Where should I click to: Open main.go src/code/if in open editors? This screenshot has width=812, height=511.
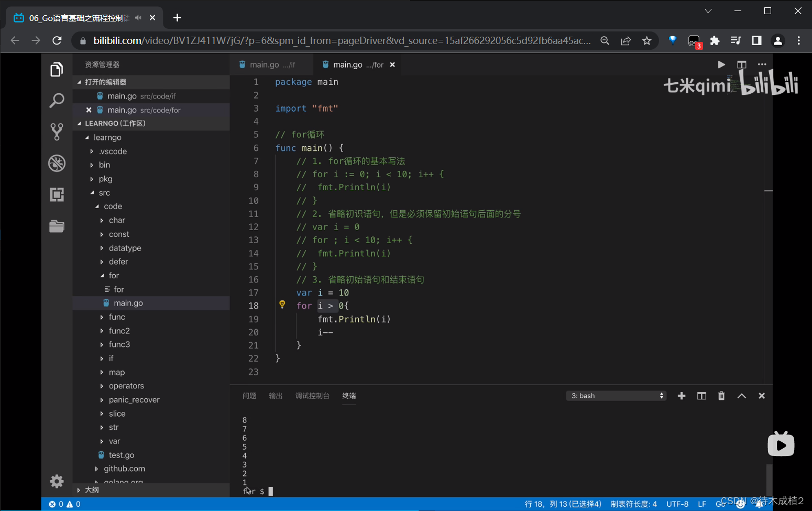click(x=151, y=96)
